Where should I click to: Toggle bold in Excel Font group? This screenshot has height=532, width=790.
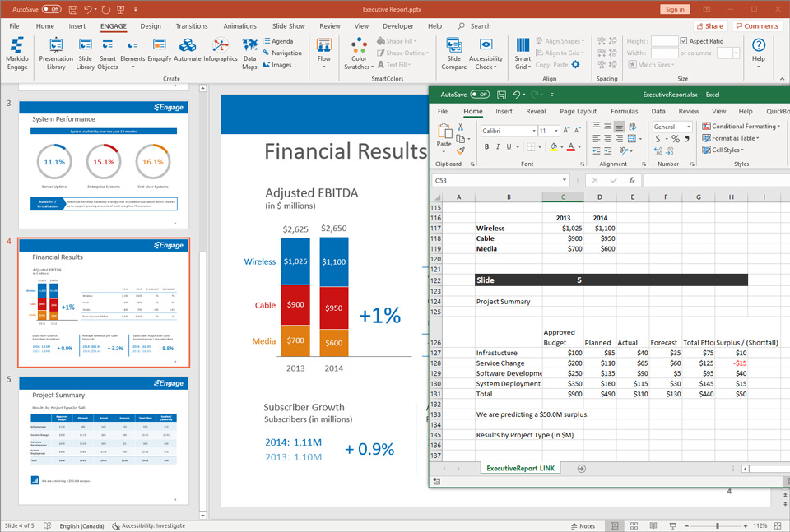coord(486,146)
